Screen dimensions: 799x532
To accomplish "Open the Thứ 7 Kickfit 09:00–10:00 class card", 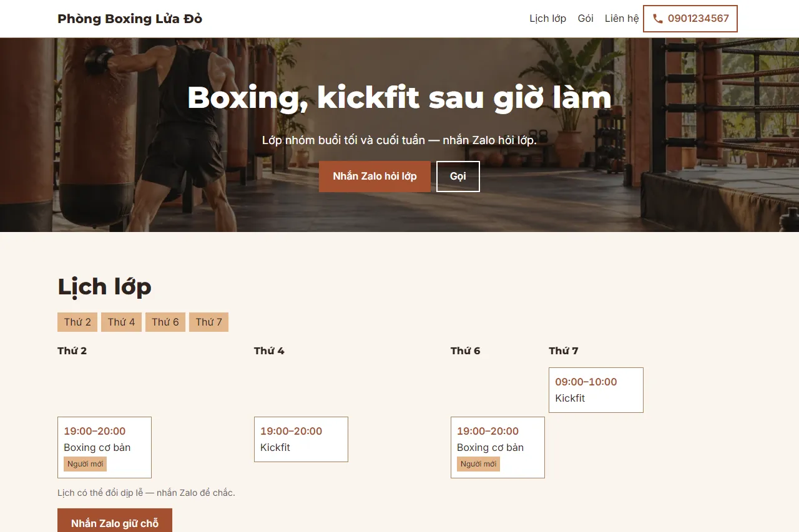I will pos(596,390).
